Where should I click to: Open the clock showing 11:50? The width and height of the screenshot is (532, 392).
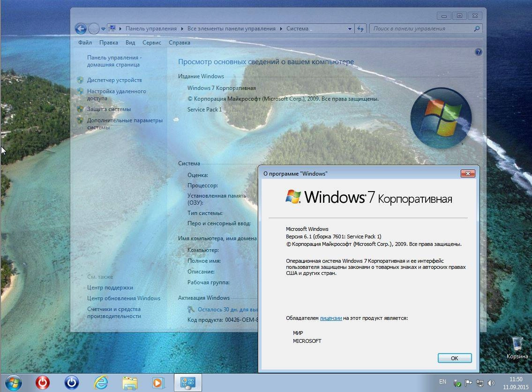pyautogui.click(x=516, y=383)
